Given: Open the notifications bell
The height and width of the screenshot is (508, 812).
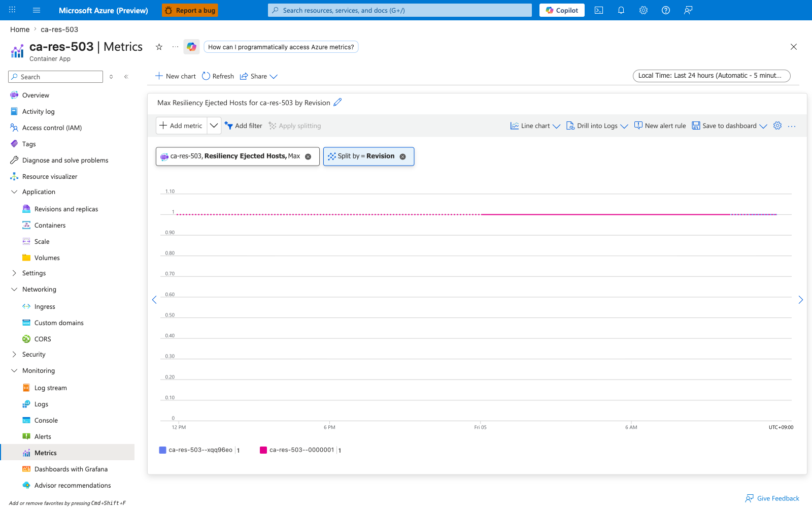Looking at the screenshot, I should tap(621, 10).
